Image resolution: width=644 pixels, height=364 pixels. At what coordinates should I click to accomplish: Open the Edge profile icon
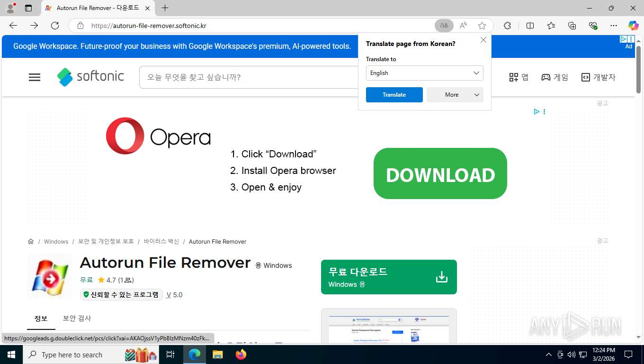[x=10, y=8]
